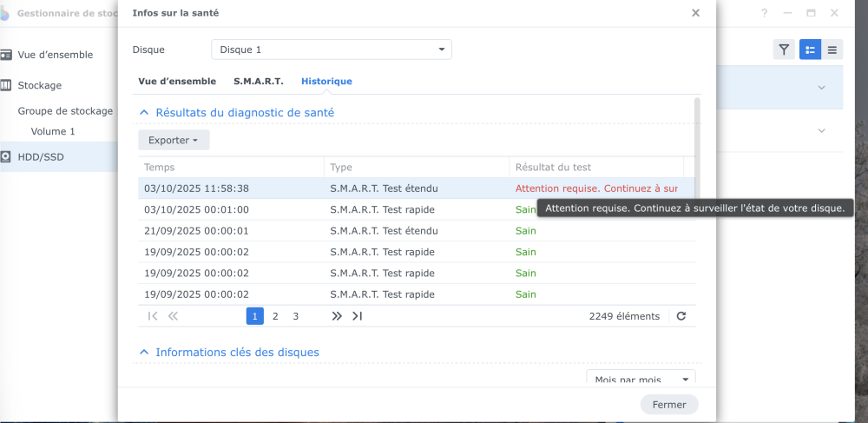This screenshot has height=423, width=868.
Task: Switch to detailed list view icon
Action: tap(810, 50)
